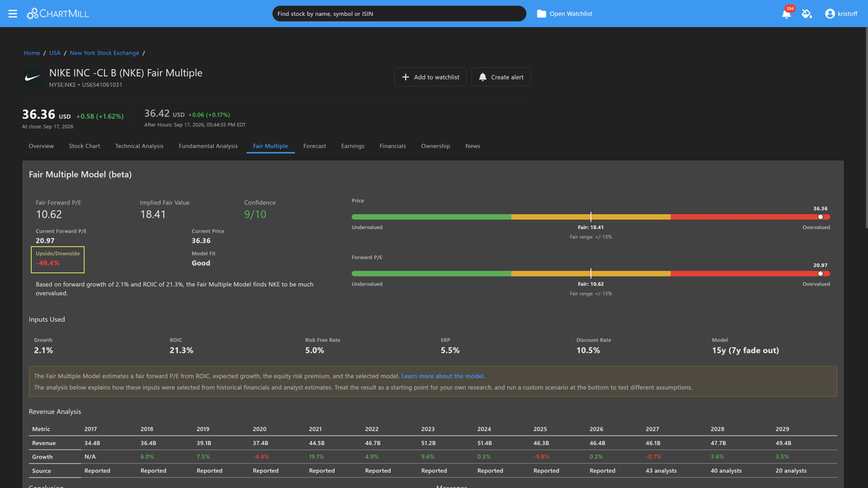Go to the Home breadcrumb
The height and width of the screenshot is (488, 868).
(32, 53)
